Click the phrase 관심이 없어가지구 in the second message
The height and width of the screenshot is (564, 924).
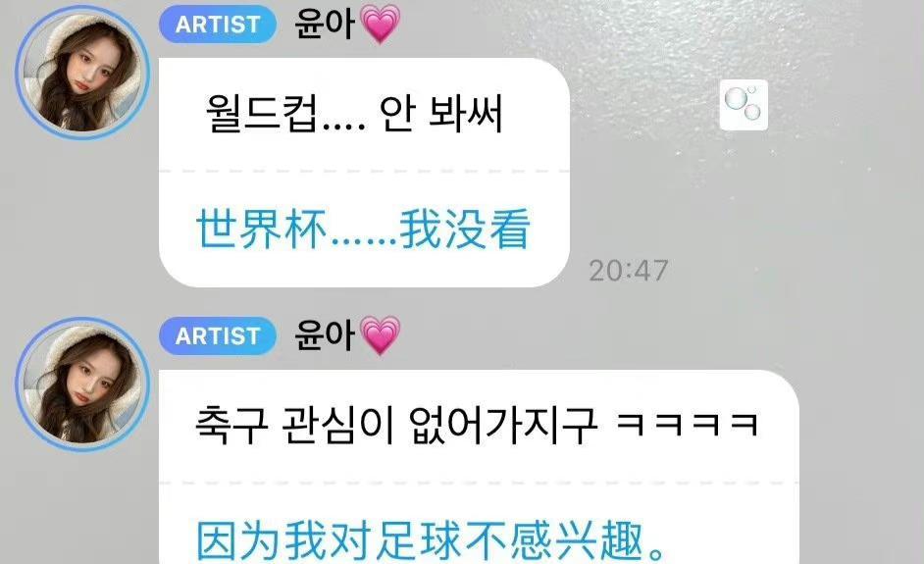tap(439, 425)
